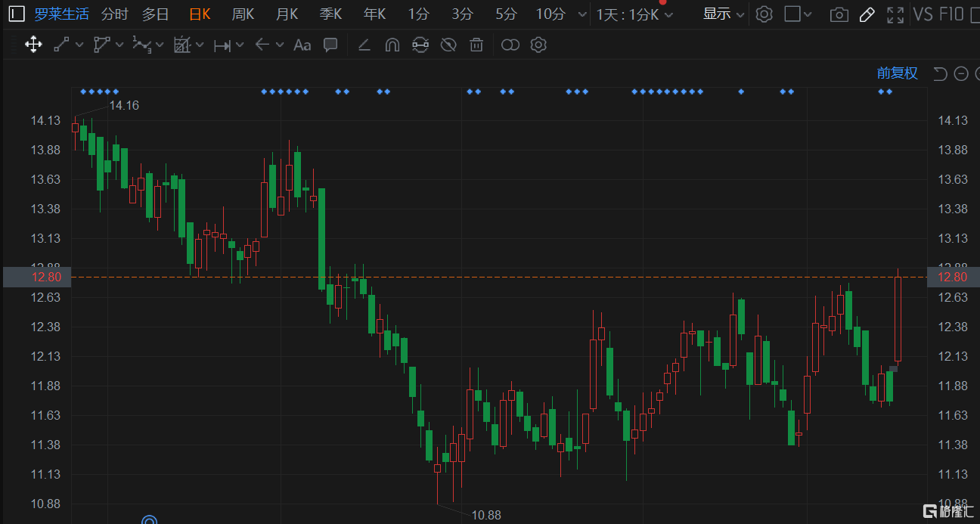Toggle the magnet snap mode
Image resolution: width=980 pixels, height=524 pixels.
(392, 45)
